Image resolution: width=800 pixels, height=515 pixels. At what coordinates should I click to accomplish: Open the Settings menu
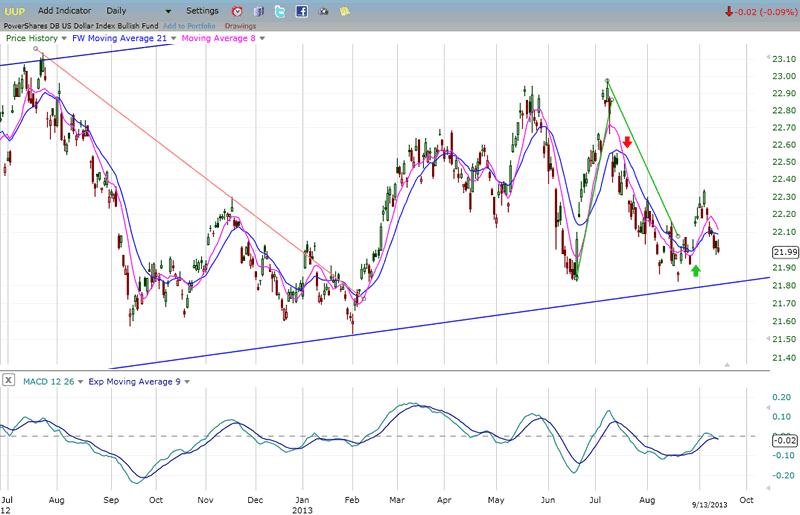point(201,11)
